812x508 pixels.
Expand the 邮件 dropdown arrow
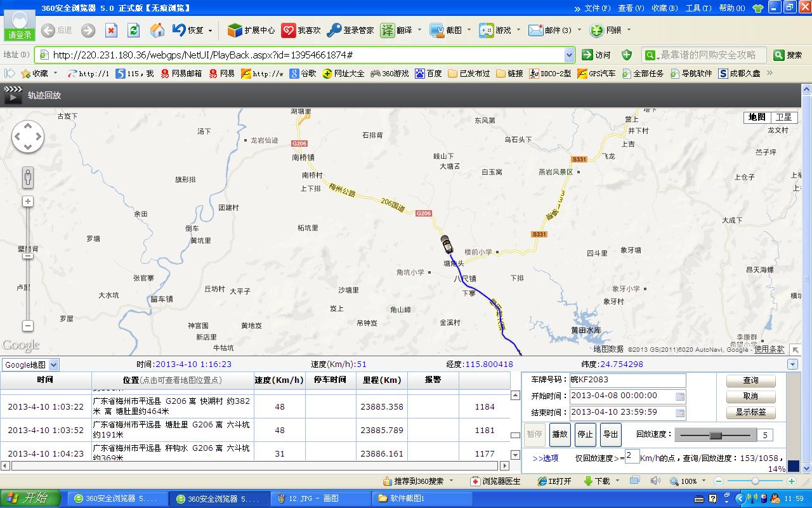click(579, 30)
